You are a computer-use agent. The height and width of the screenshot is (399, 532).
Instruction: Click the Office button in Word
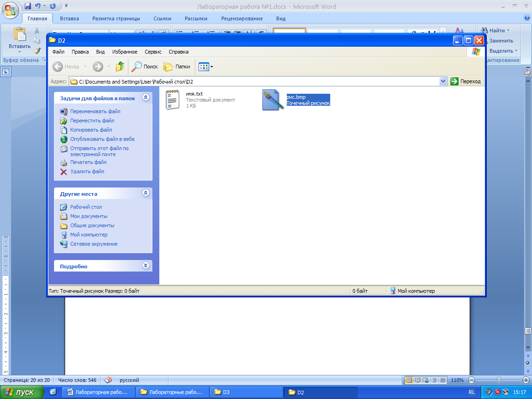[x=10, y=10]
